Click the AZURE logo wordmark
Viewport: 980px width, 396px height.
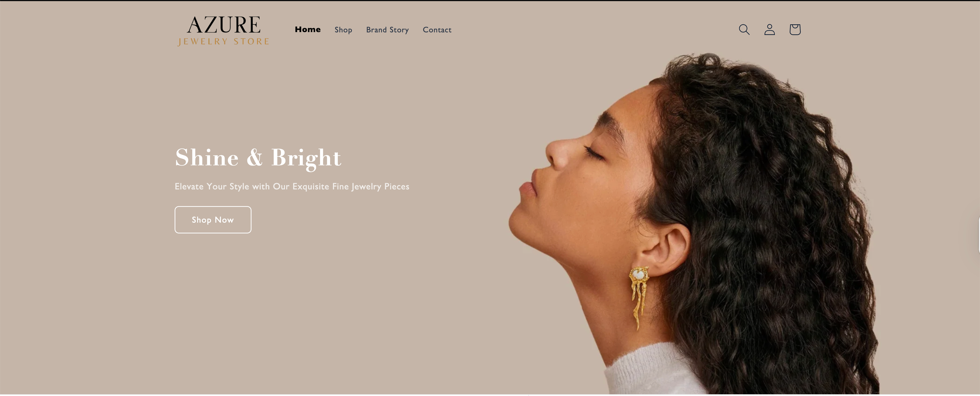tap(224, 25)
